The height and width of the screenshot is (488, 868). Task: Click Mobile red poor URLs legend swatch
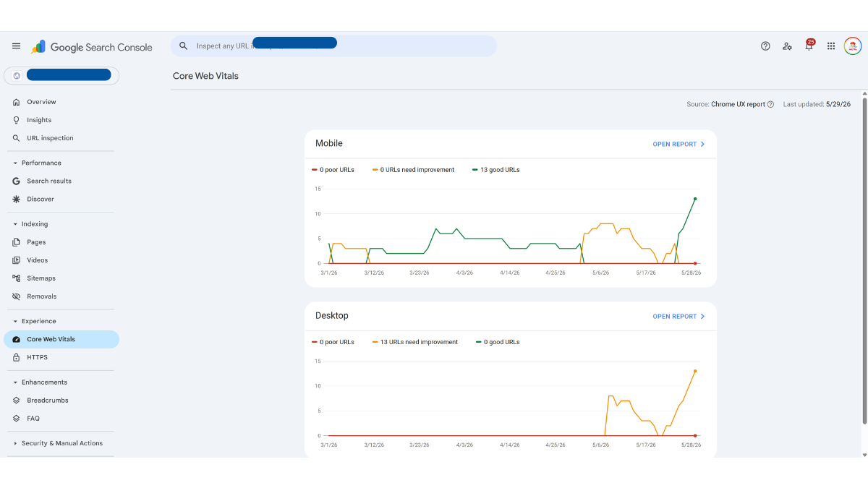point(315,170)
